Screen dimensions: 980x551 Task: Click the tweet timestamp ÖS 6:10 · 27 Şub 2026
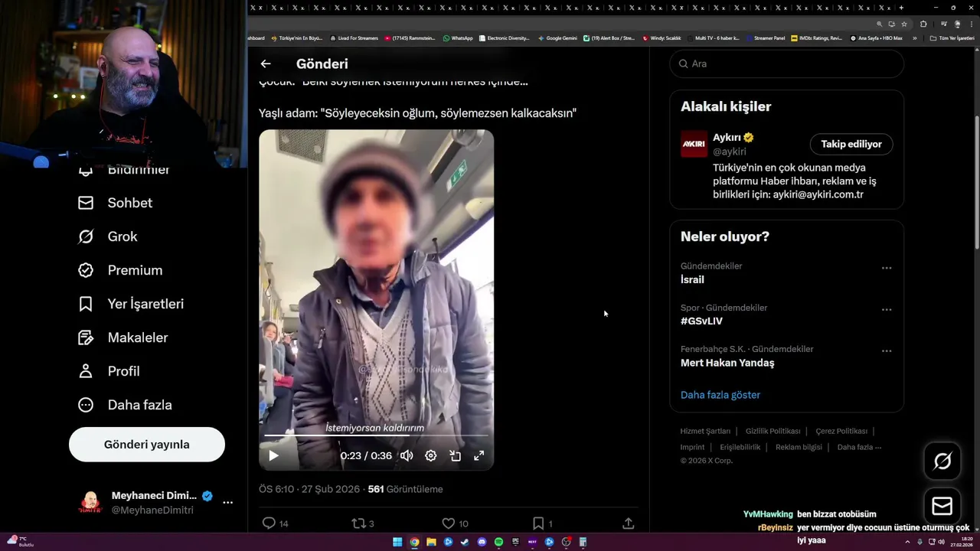(x=309, y=489)
